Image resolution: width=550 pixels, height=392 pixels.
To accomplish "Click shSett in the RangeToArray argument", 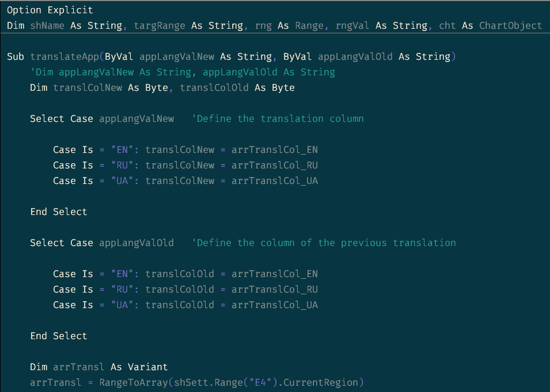I will click(x=191, y=383).
